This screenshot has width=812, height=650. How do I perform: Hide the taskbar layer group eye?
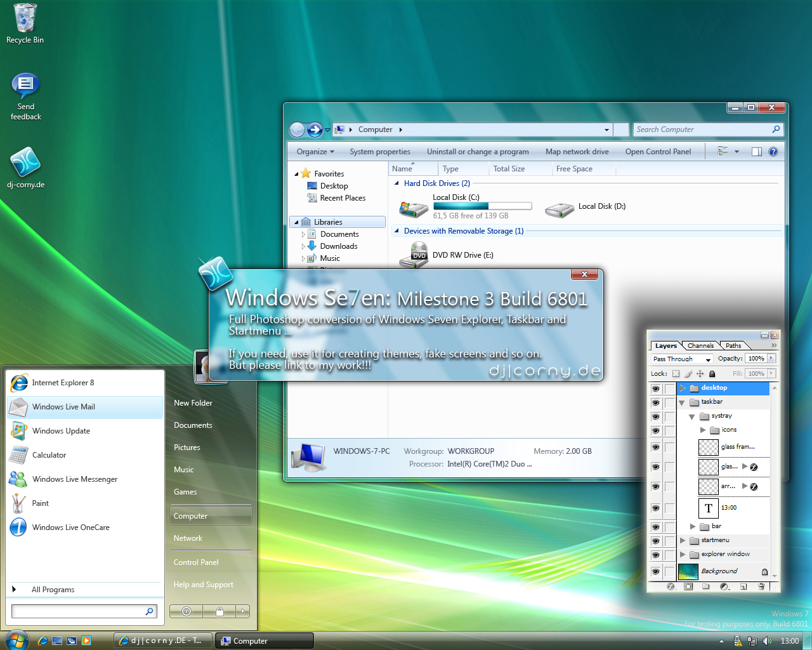coord(655,402)
